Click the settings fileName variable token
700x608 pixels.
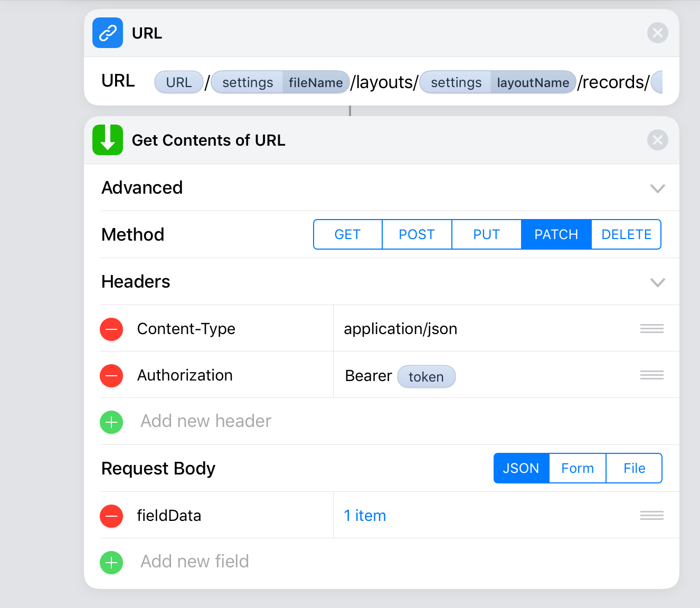280,82
